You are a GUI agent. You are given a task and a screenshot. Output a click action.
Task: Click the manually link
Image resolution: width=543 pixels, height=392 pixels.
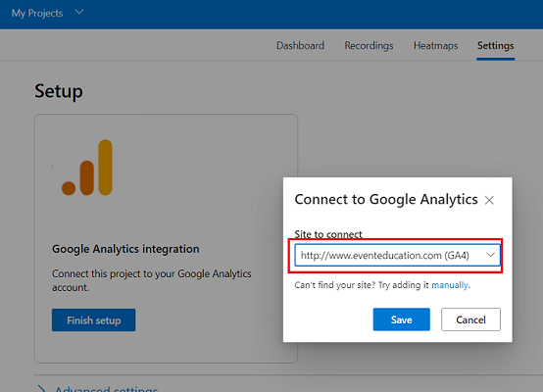coord(450,285)
